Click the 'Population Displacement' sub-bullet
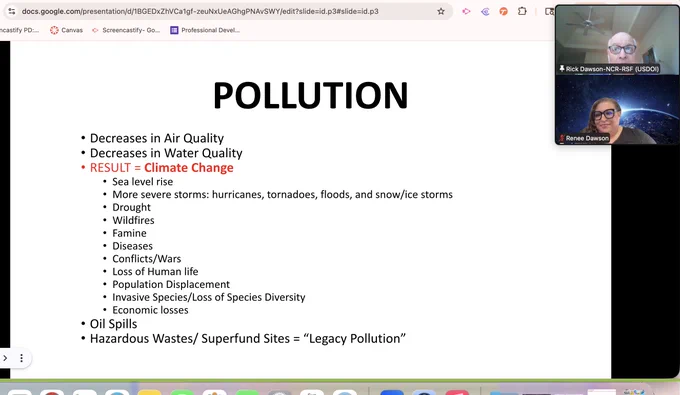The image size is (680, 395). [171, 284]
